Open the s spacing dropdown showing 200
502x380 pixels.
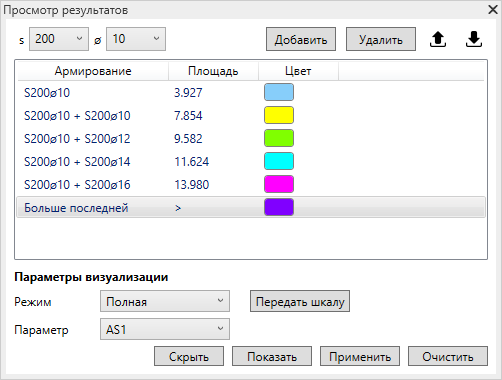[x=59, y=39]
